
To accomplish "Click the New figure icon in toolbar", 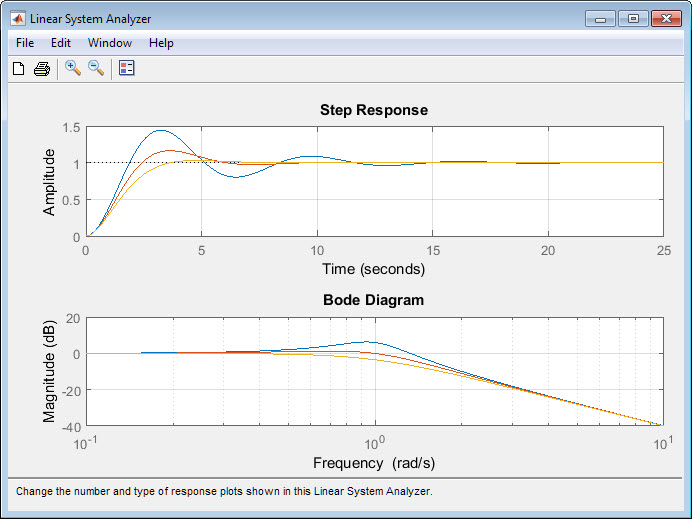I will click(x=18, y=68).
